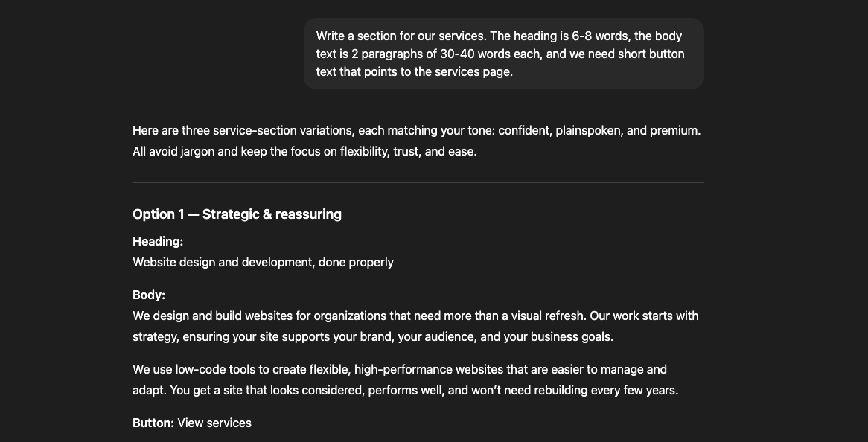Click the user message bubble about services section
Viewport: 868px width, 442px height.
tap(503, 54)
